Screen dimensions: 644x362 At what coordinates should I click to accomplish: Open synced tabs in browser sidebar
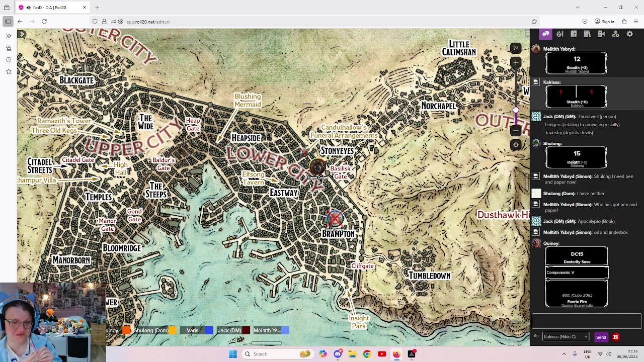coord(9,48)
